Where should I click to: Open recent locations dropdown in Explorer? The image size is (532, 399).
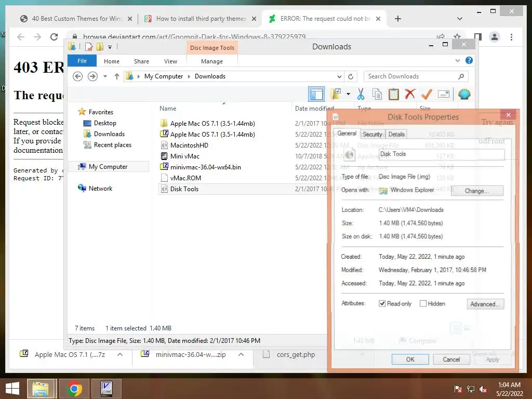click(x=105, y=76)
